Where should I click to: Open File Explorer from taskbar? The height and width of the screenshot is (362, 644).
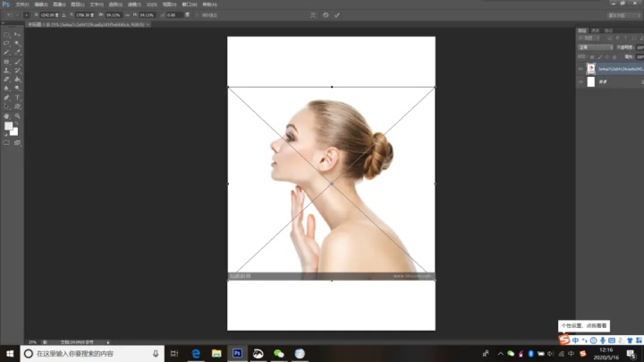[x=216, y=353]
